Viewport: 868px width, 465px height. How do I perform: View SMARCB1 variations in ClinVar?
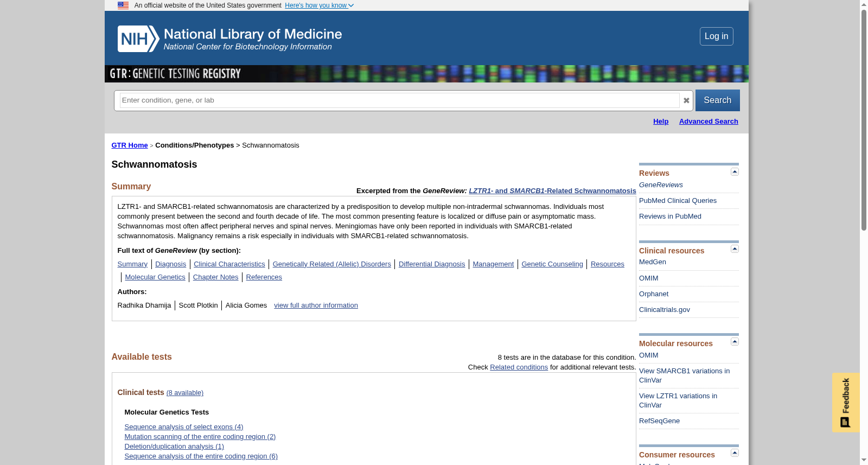click(684, 375)
